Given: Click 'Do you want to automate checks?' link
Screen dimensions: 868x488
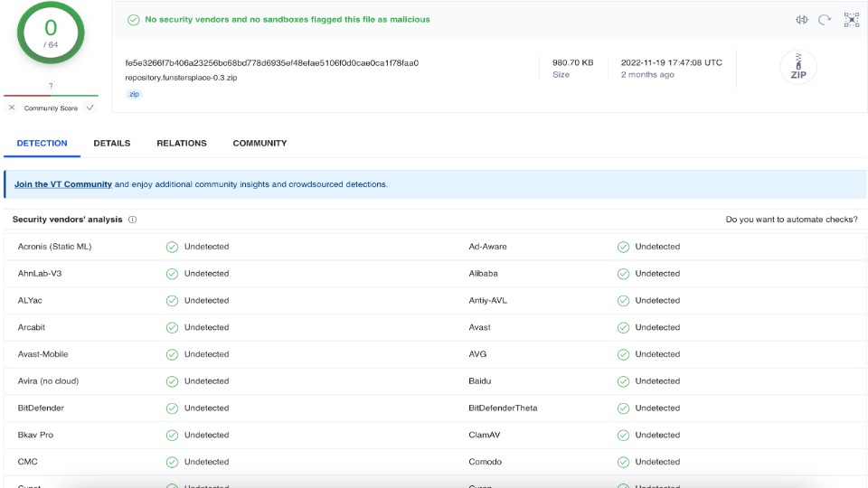Looking at the screenshot, I should tap(792, 220).
